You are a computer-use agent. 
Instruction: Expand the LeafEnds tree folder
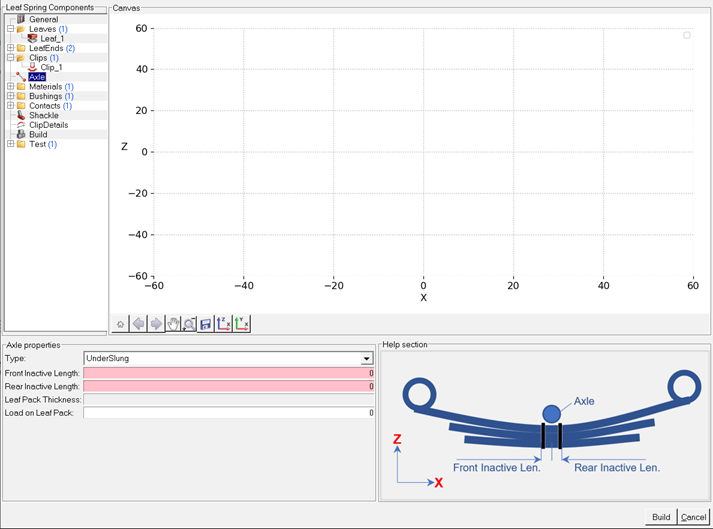click(x=10, y=48)
